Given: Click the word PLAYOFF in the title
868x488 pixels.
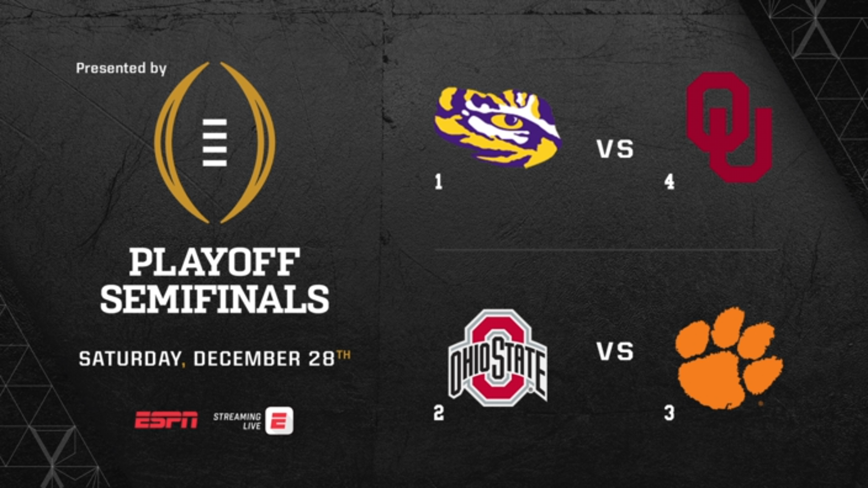Looking at the screenshot, I should click(215, 263).
